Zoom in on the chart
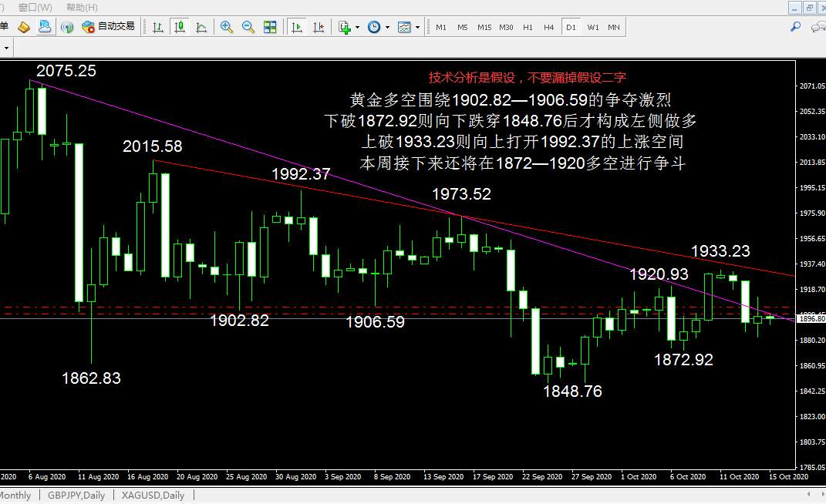 [227, 27]
